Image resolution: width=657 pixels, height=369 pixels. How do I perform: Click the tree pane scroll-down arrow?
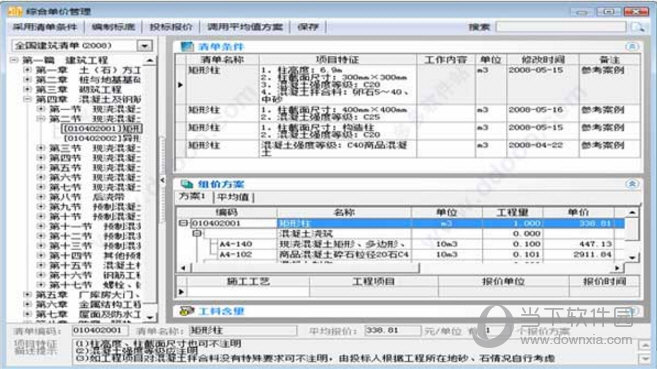[150, 317]
